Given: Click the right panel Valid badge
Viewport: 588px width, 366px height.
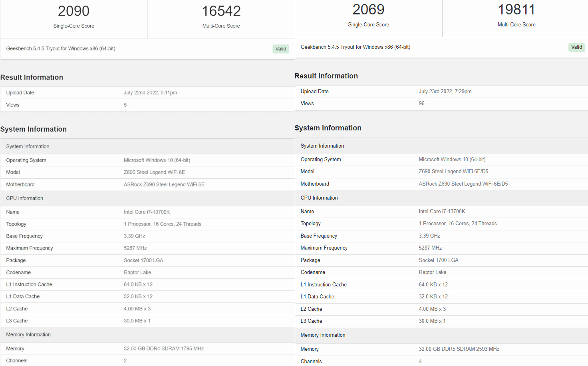Looking at the screenshot, I should 576,47.
